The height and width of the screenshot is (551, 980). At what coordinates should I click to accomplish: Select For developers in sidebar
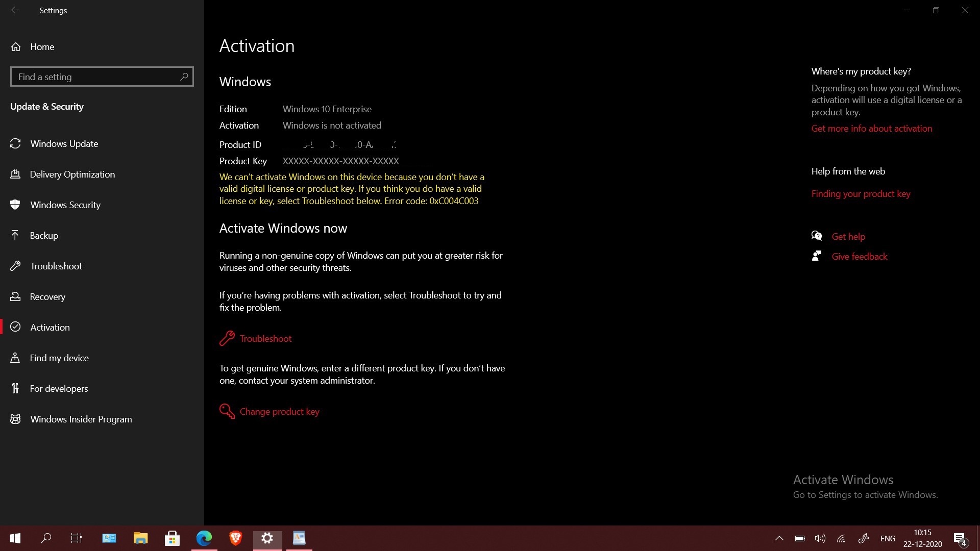pos(59,388)
